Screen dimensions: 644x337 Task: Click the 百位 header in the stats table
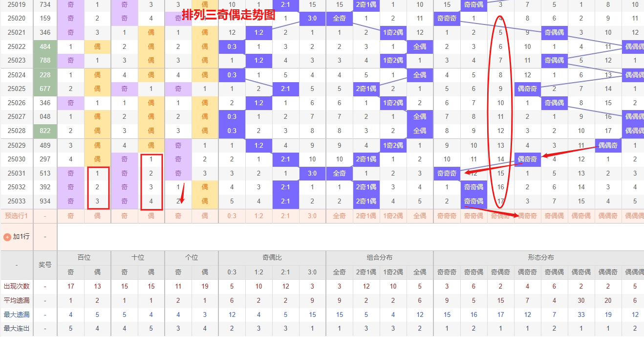tap(84, 258)
